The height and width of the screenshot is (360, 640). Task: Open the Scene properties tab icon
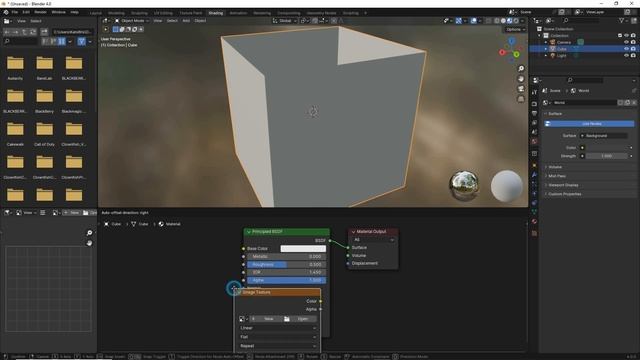tap(534, 132)
